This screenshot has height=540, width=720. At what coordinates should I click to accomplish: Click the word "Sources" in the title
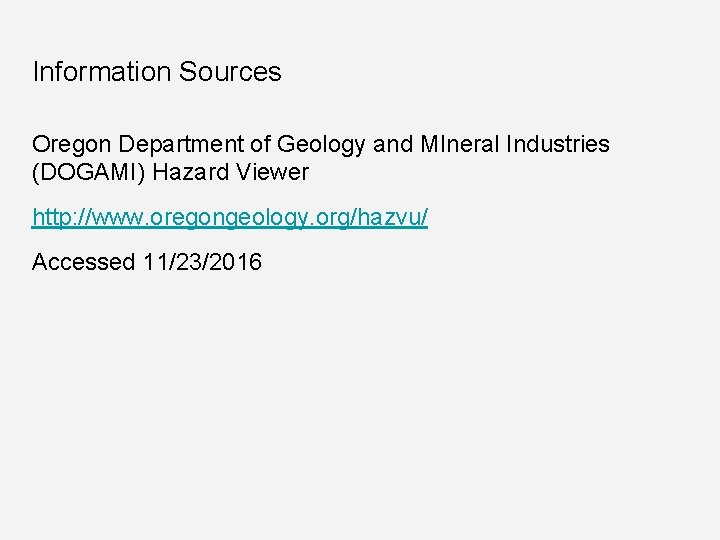pyautogui.click(x=230, y=72)
